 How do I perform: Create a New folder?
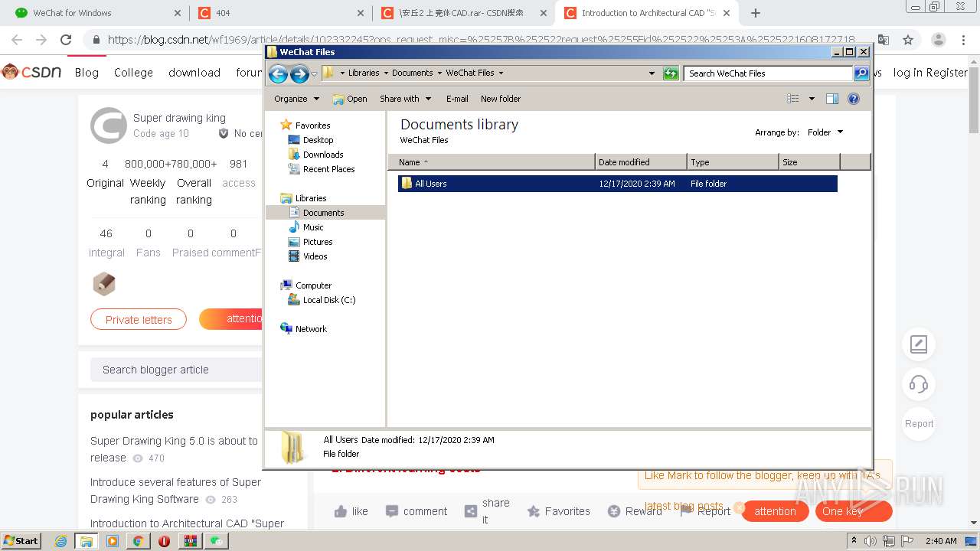click(x=501, y=99)
